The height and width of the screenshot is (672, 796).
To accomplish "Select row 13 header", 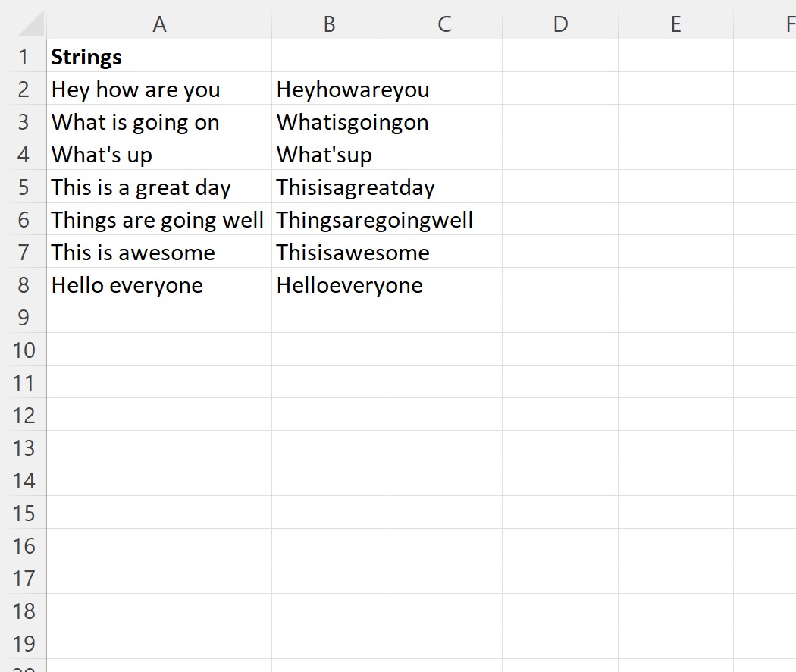I will coord(24,447).
